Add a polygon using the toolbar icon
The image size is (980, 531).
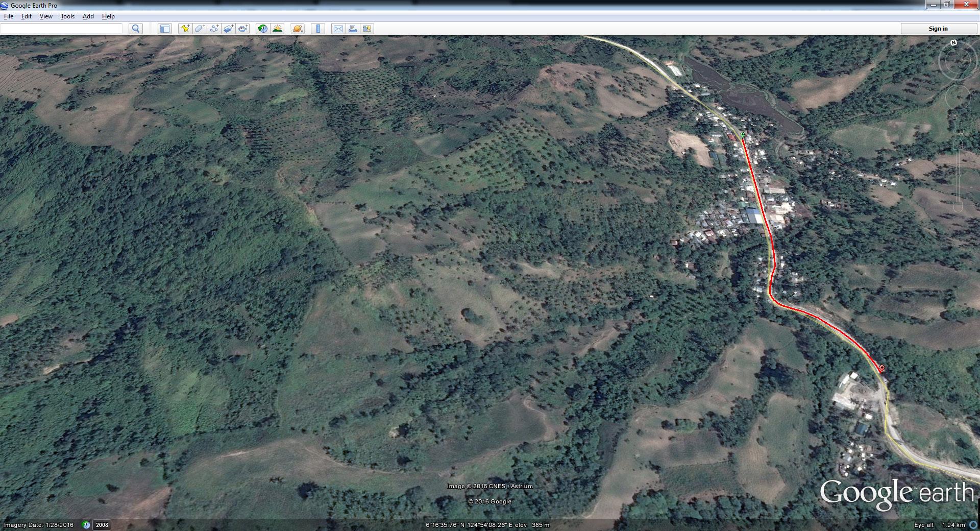(200, 29)
